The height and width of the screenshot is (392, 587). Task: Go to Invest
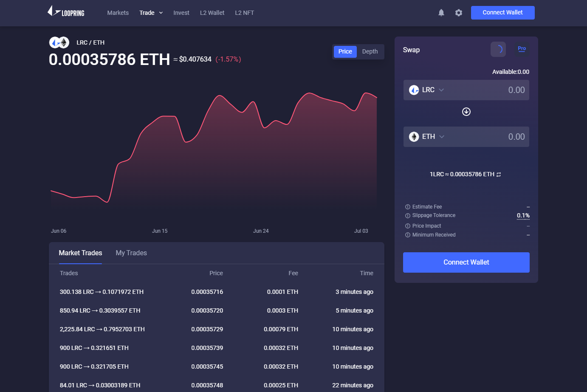[x=181, y=13]
